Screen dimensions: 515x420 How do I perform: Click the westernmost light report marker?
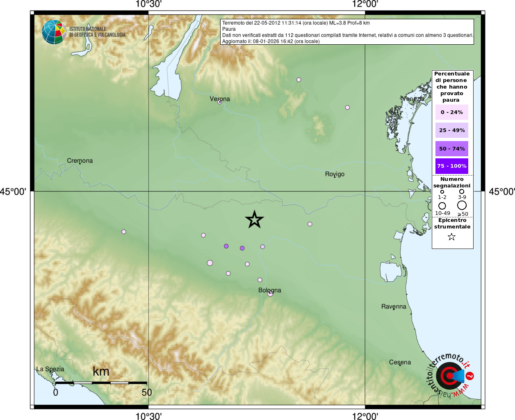coord(124,232)
